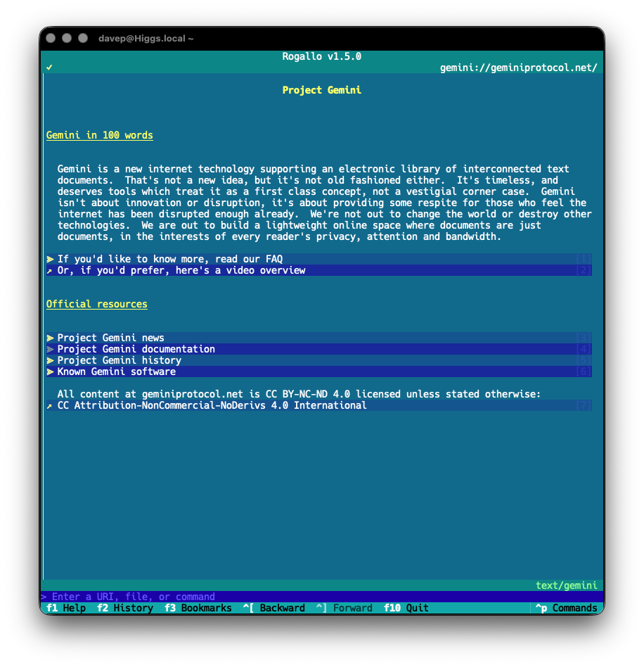The image size is (644, 667).
Task: Click the Rogallo v1.5.0 title text
Action: (x=322, y=56)
